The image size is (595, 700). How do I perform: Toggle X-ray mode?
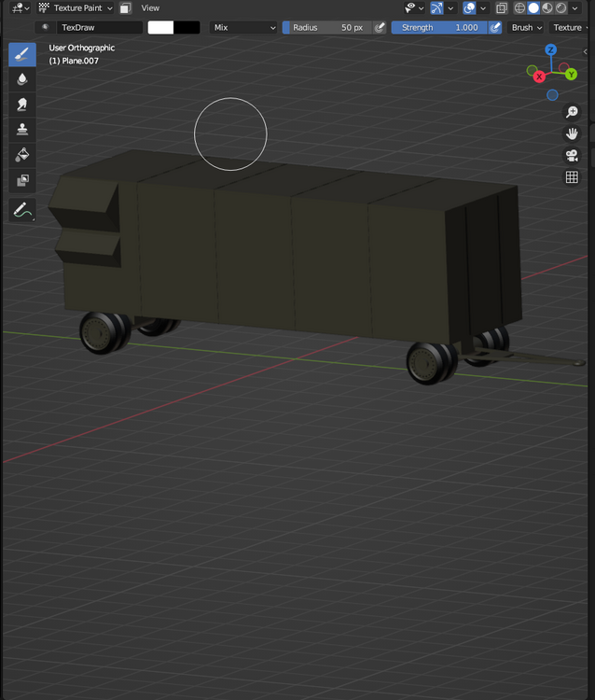click(x=502, y=8)
